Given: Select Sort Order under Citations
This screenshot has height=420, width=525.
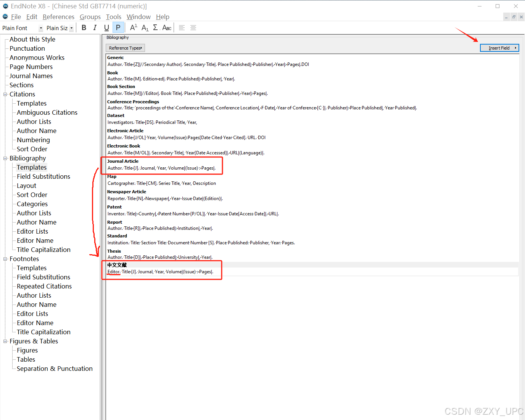Looking at the screenshot, I should tap(32, 149).
